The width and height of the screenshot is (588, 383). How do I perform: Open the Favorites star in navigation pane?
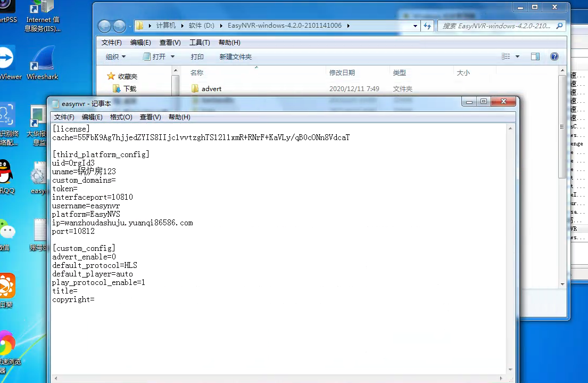coord(111,76)
